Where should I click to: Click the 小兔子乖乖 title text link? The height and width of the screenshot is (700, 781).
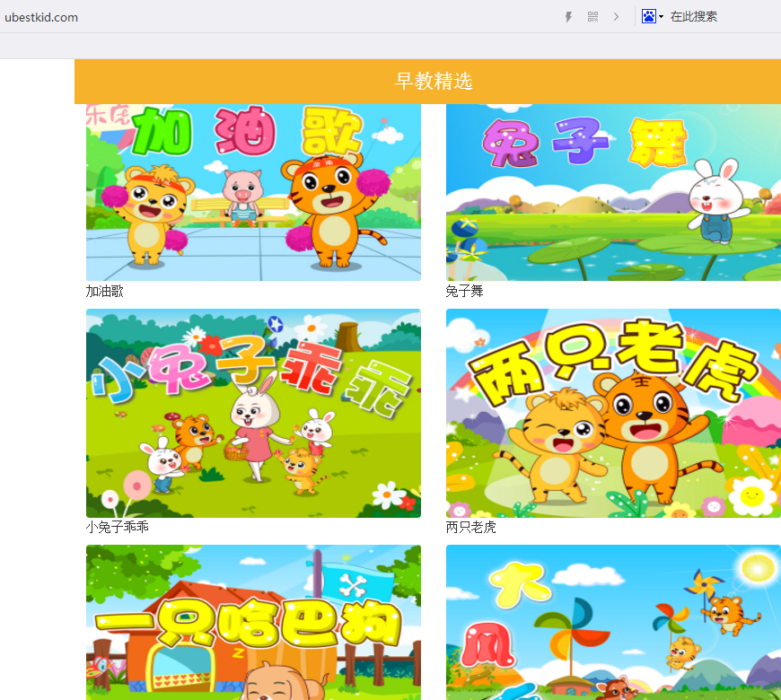pos(118,527)
